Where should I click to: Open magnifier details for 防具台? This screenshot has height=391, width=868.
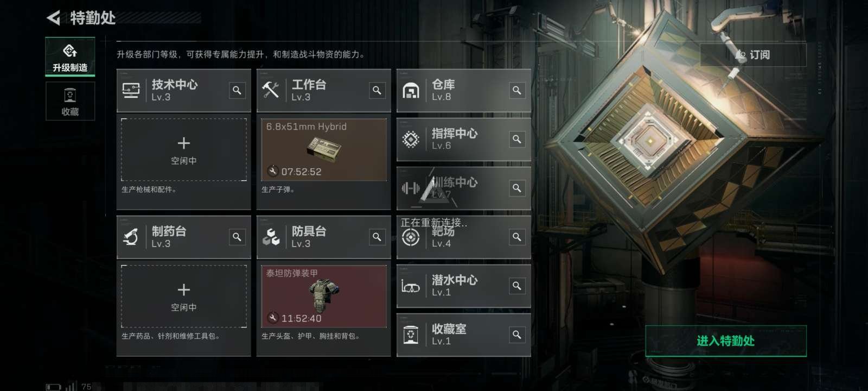tap(377, 237)
